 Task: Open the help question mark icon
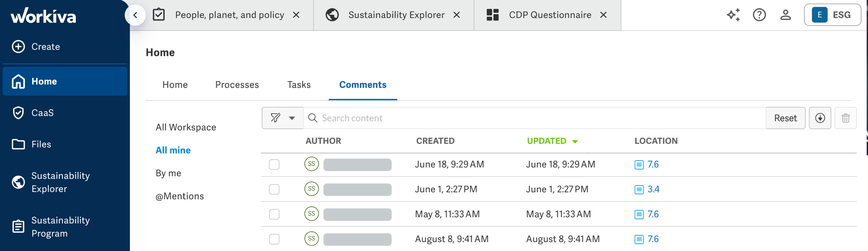(x=759, y=15)
